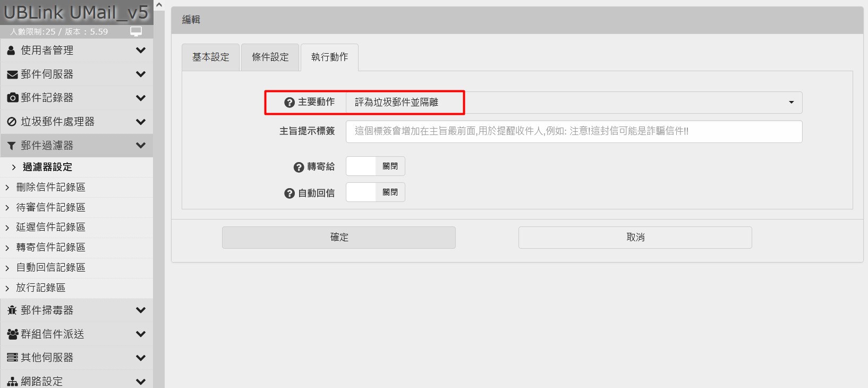Switch to the 條件設定 tab

[x=270, y=57]
